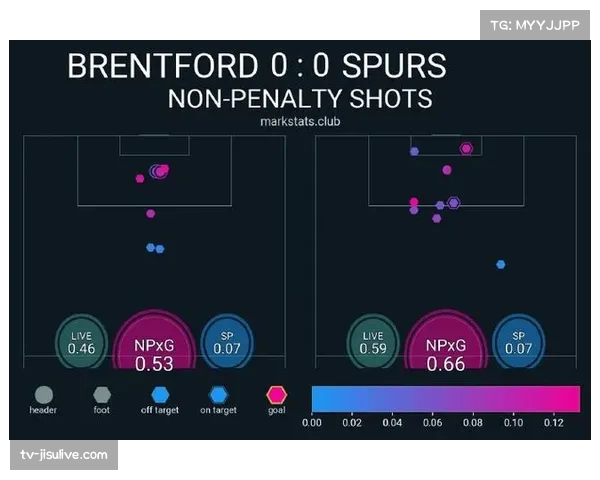Click the NON-PENALTY SHOTS heading
This screenshot has width=600, height=480.
[300, 98]
